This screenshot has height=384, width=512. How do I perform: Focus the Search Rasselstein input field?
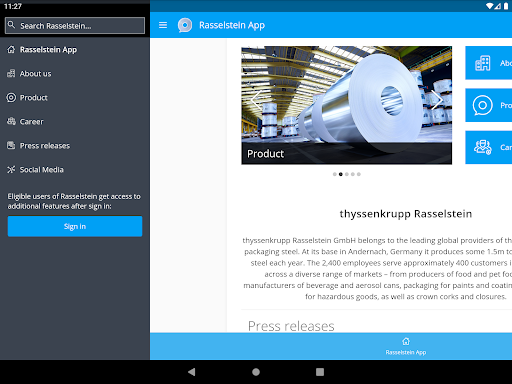(x=75, y=25)
